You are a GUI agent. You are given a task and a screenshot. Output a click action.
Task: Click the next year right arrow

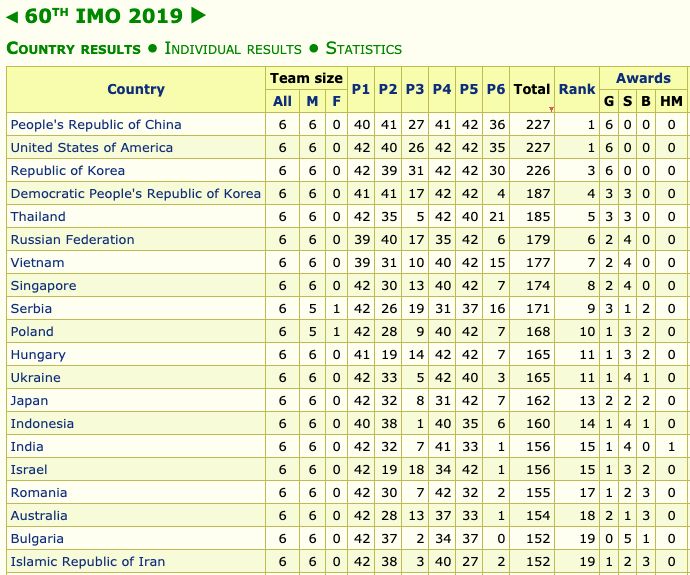click(x=198, y=15)
